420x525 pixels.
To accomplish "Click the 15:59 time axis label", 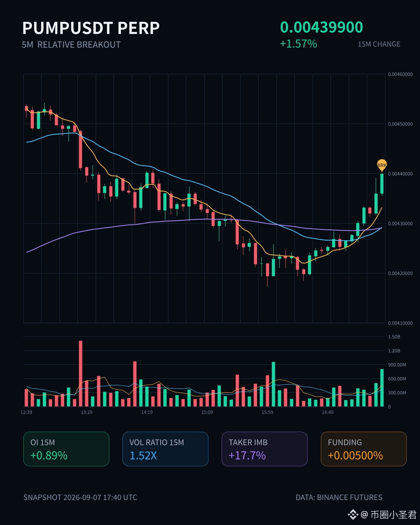I will pos(268,412).
